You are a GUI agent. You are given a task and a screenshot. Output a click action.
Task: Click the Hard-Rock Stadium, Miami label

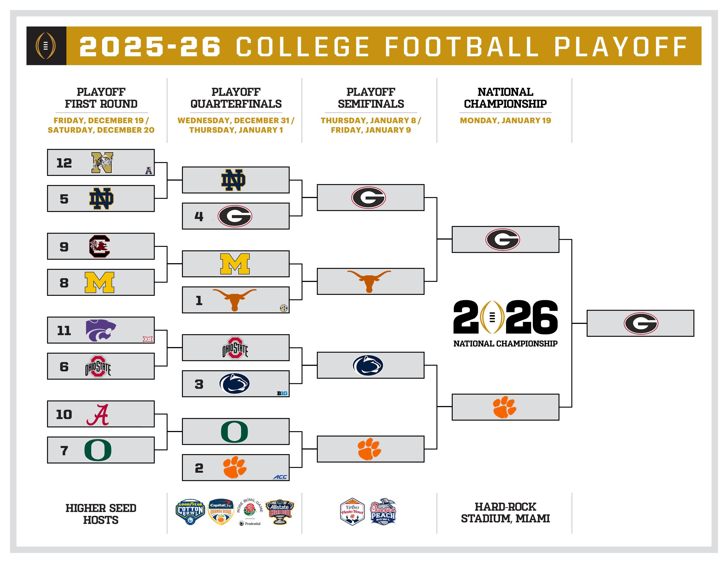[x=505, y=512]
